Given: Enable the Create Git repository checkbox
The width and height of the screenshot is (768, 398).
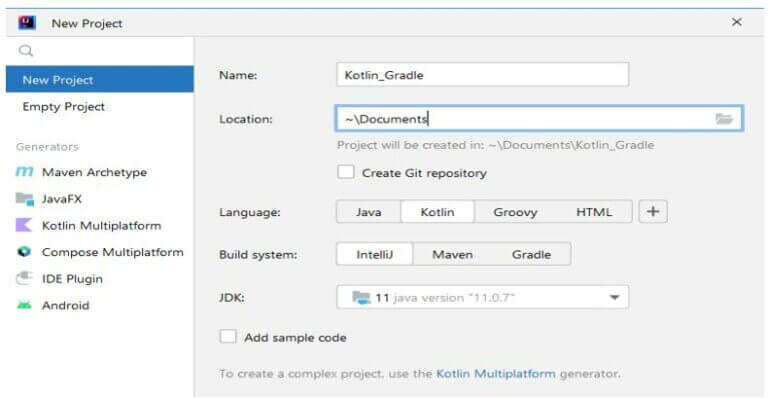Looking at the screenshot, I should point(346,172).
